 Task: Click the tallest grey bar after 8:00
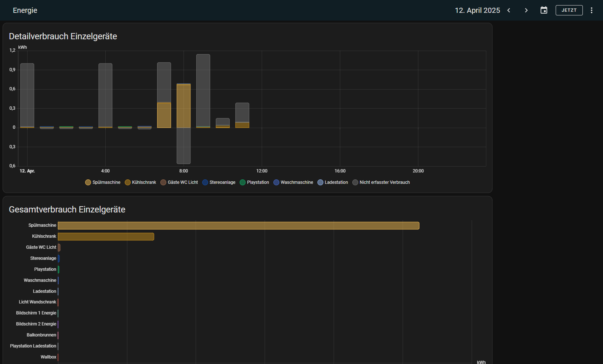click(x=203, y=90)
